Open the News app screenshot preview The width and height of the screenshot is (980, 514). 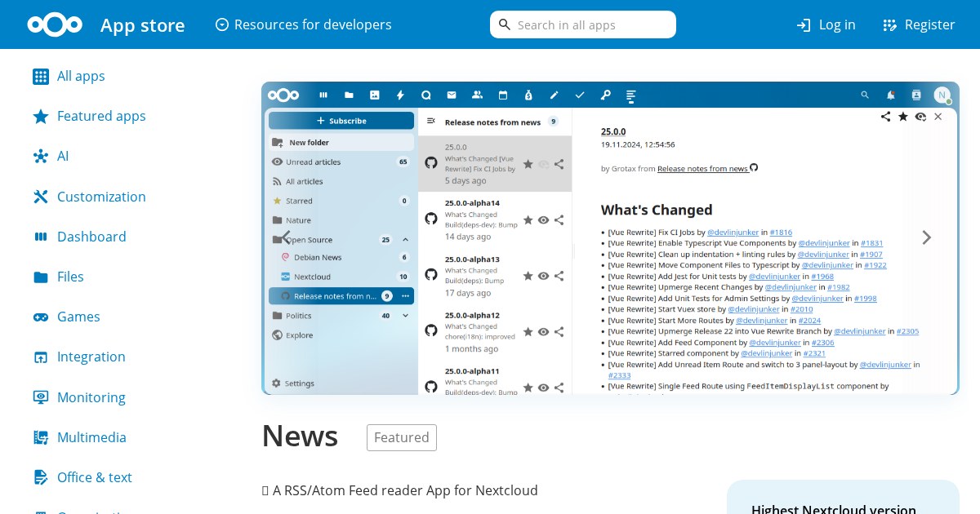pyautogui.click(x=610, y=238)
